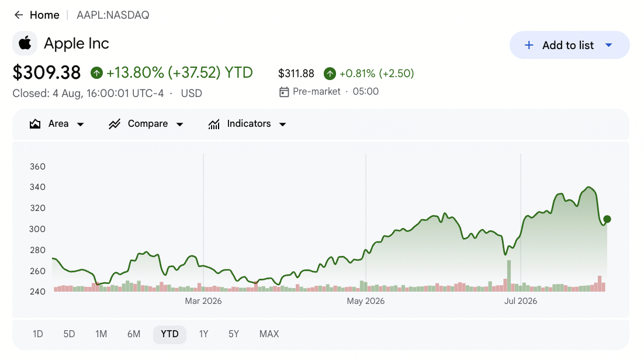The image size is (644, 360).
Task: Open the Add to list caret menu
Action: 609,45
